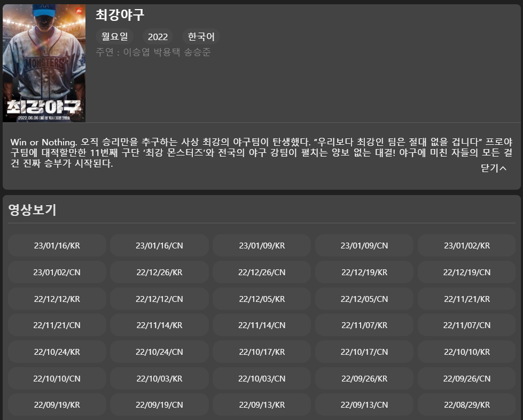Play episode 22/12/26/KR
Viewport: 523px width, 420px height.
click(159, 272)
